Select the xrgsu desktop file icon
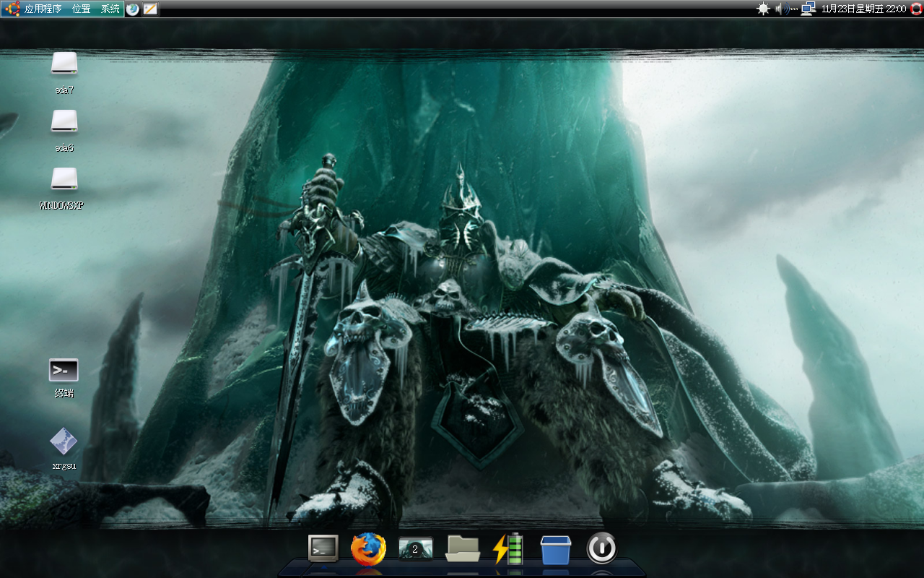Image resolution: width=924 pixels, height=578 pixels. [64, 441]
